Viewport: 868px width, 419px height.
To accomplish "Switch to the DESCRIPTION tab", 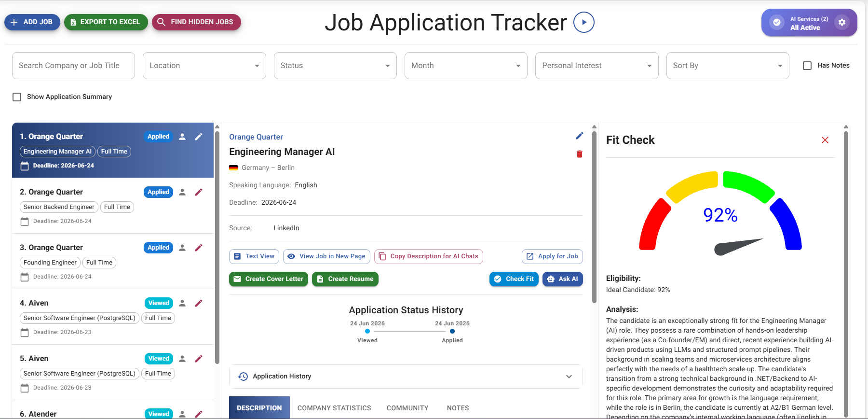I will pos(259,408).
